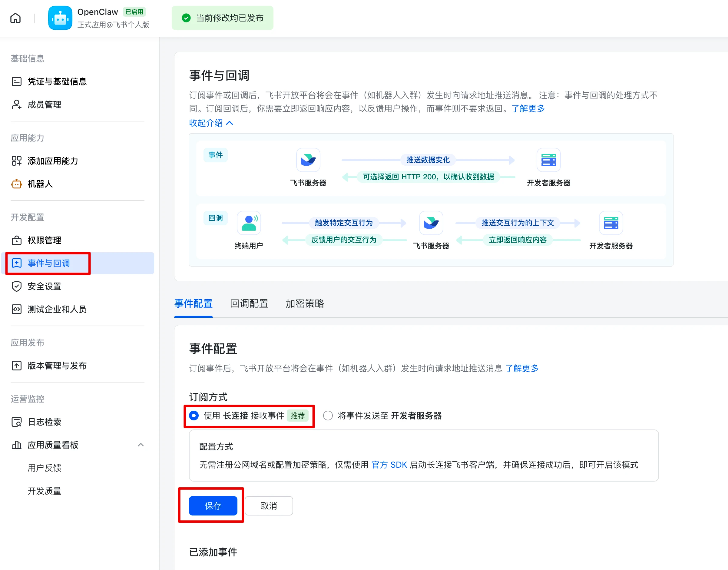Viewport: 728px width, 570px height.
Task: Collapse intro via 收起介绍 chevron
Action: (x=230, y=123)
